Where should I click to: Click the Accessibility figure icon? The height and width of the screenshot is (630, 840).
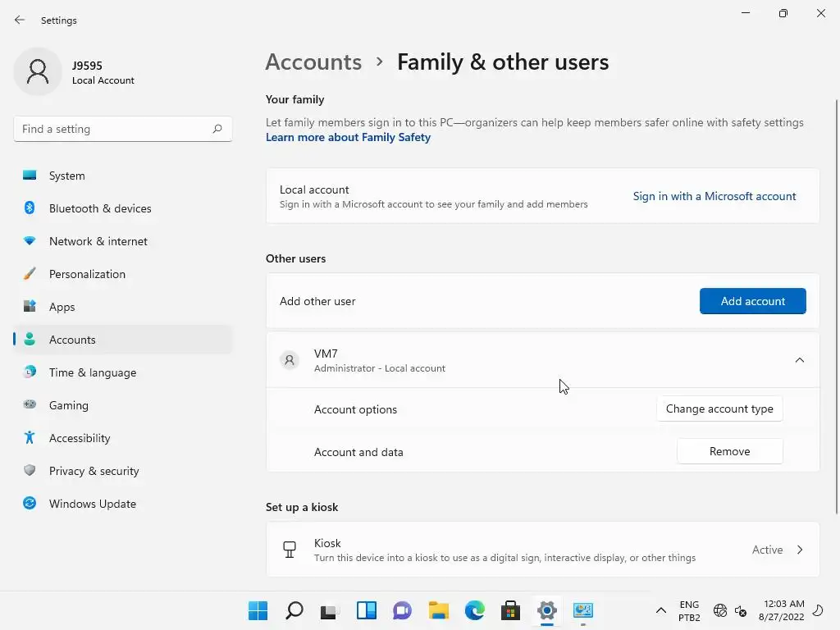click(30, 438)
